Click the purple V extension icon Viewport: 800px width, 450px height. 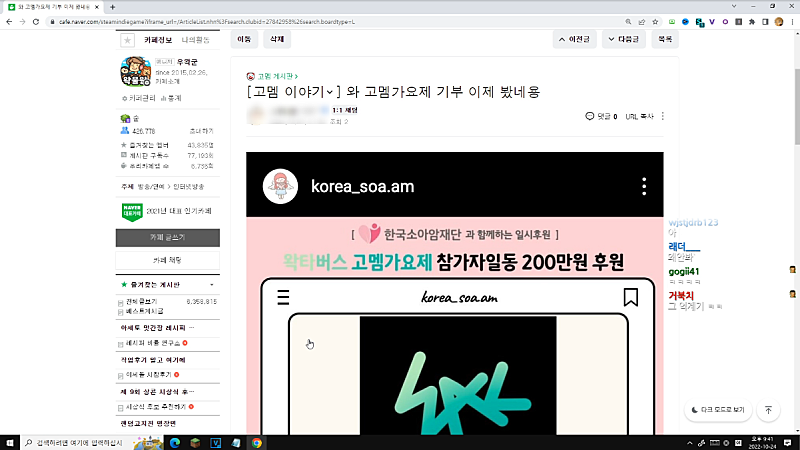pyautogui.click(x=712, y=22)
